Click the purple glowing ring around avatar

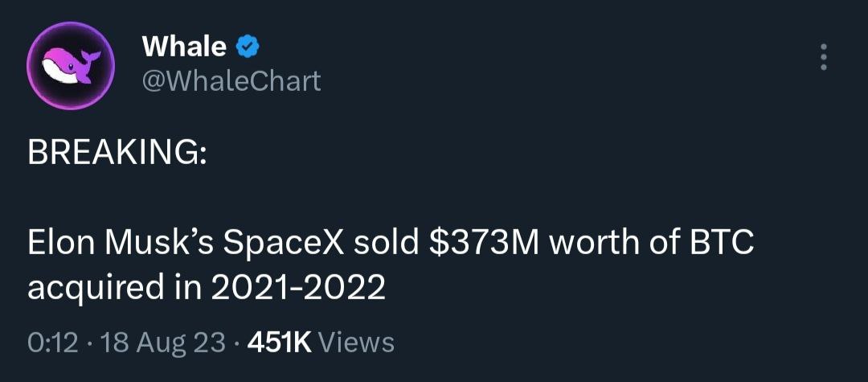coord(71,23)
